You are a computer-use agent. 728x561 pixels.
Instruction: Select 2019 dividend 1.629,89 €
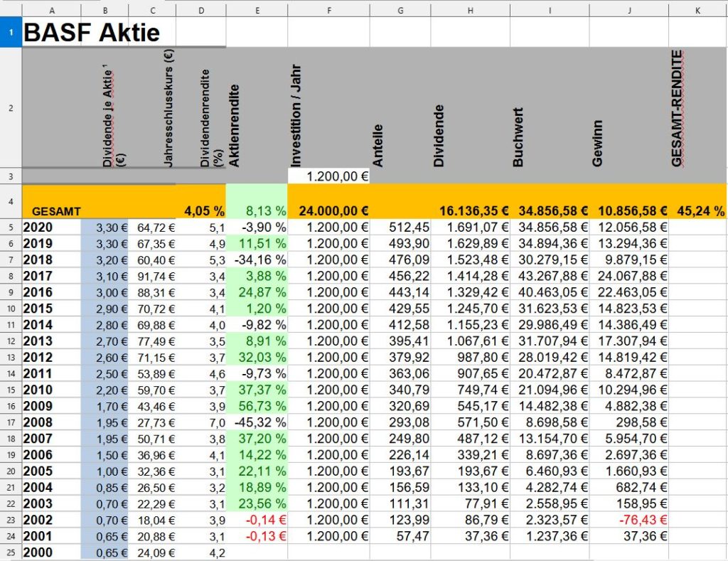click(x=471, y=243)
